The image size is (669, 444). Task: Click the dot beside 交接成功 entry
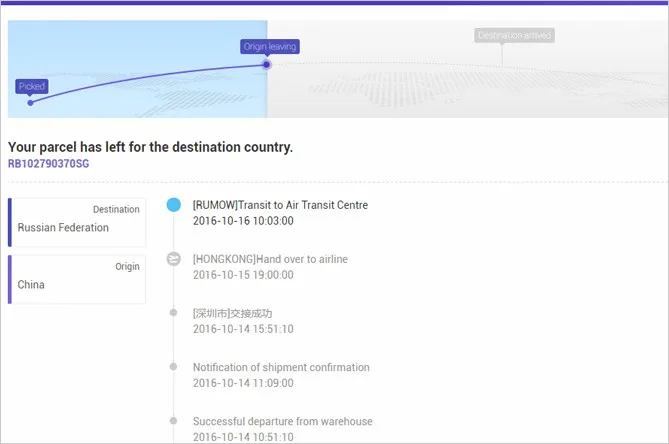click(x=173, y=313)
